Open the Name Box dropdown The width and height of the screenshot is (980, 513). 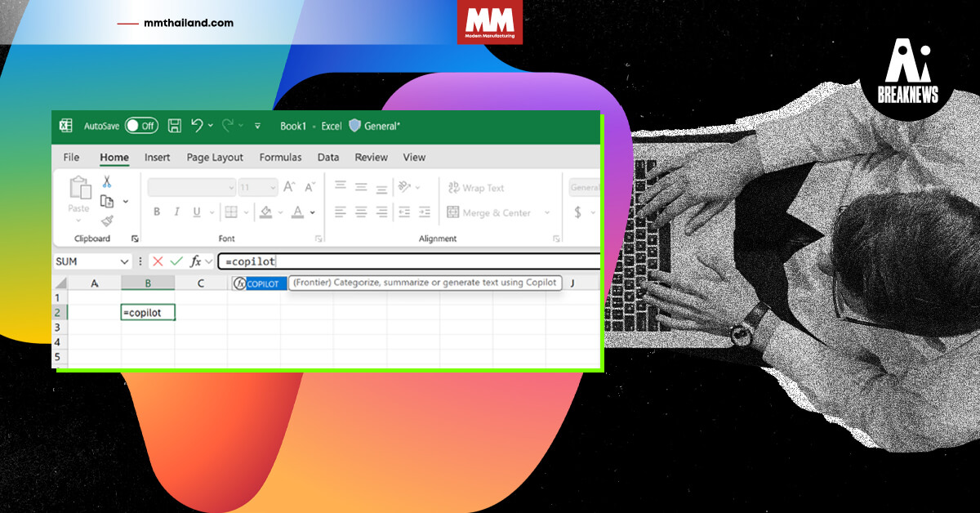click(x=124, y=261)
